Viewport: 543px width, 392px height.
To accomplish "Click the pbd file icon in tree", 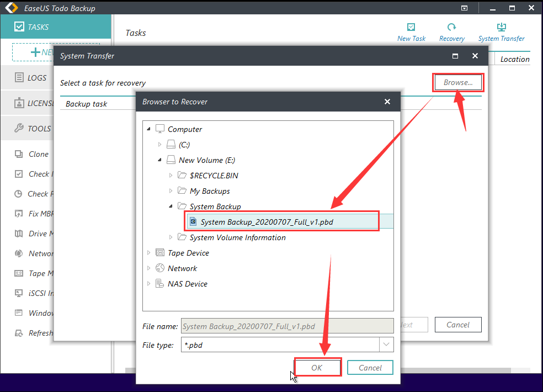I will coord(193,221).
